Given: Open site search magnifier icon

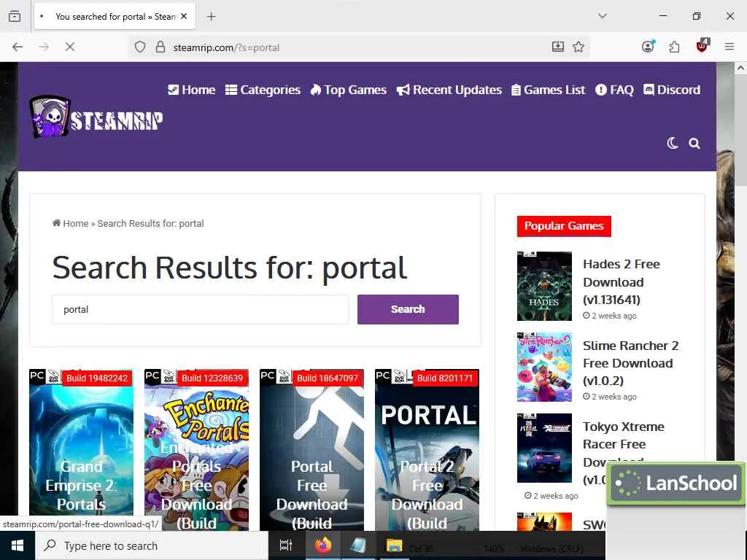Looking at the screenshot, I should click(694, 144).
